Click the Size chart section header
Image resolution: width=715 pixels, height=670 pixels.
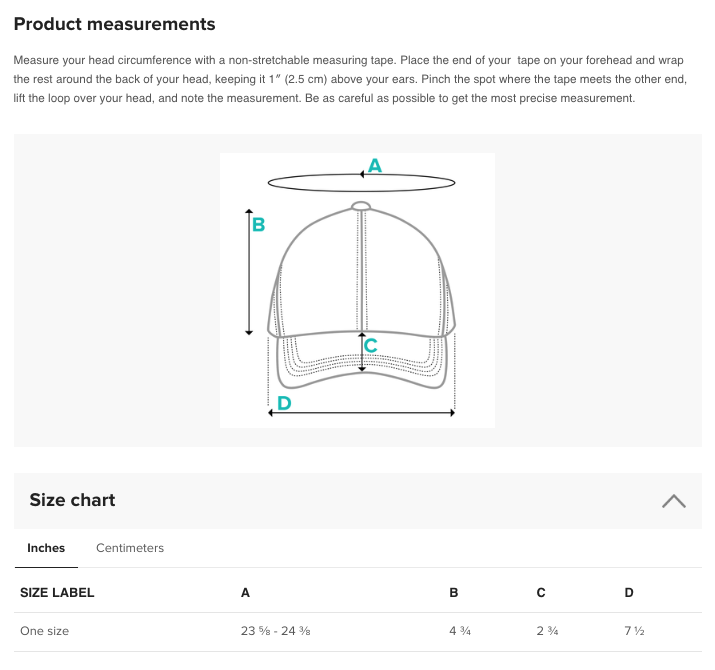pyautogui.click(x=72, y=500)
